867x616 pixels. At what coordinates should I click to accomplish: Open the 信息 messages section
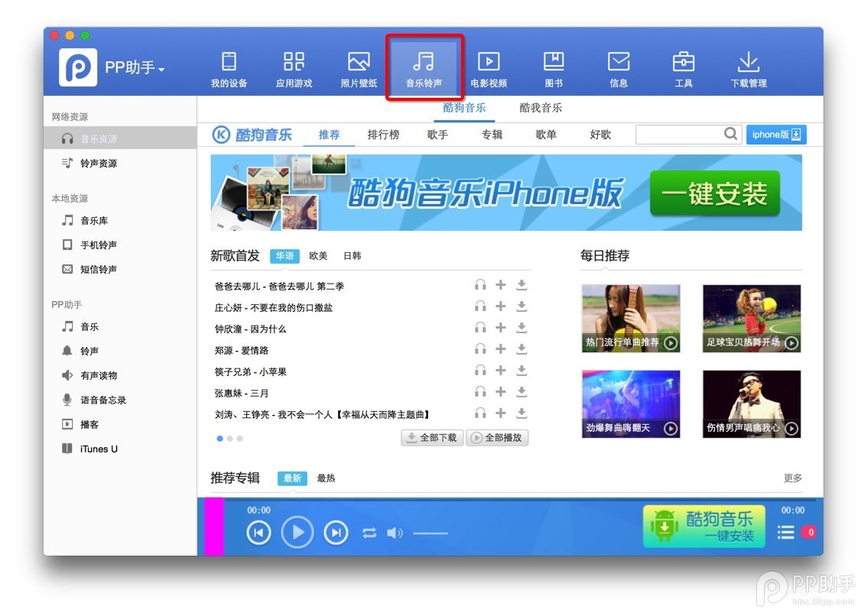point(619,69)
